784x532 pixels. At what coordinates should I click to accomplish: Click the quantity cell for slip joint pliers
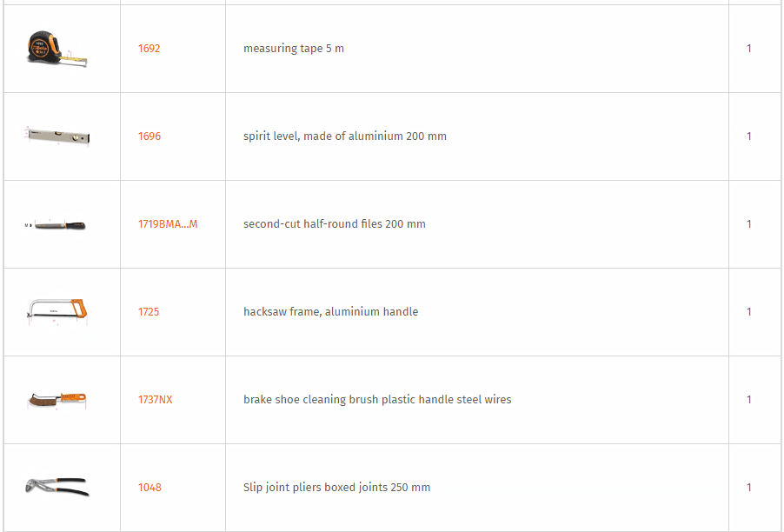point(755,487)
